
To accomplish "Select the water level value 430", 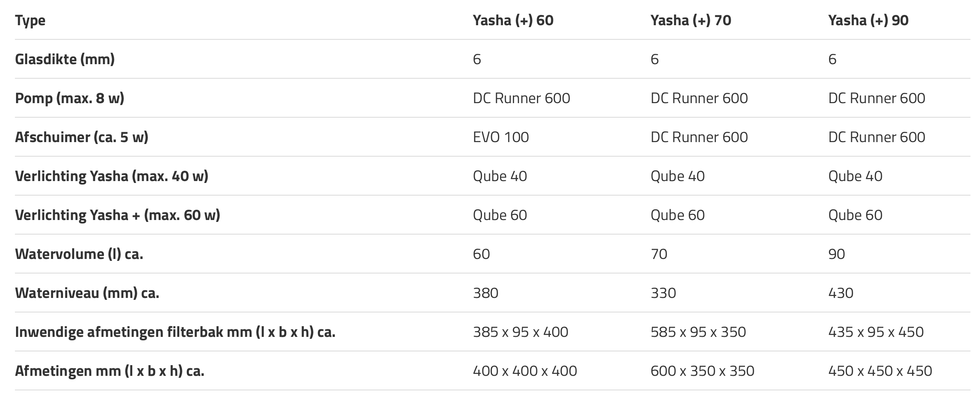I will [840, 293].
